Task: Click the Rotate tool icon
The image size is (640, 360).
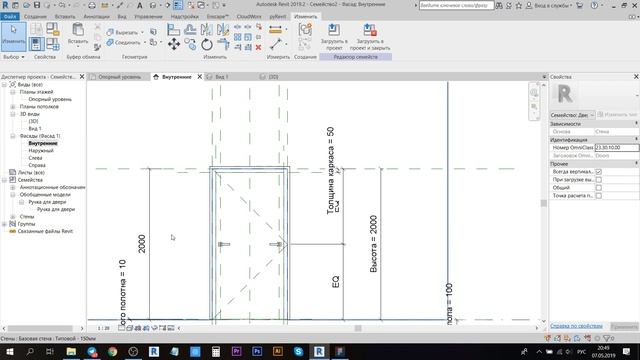Action: 207,44
